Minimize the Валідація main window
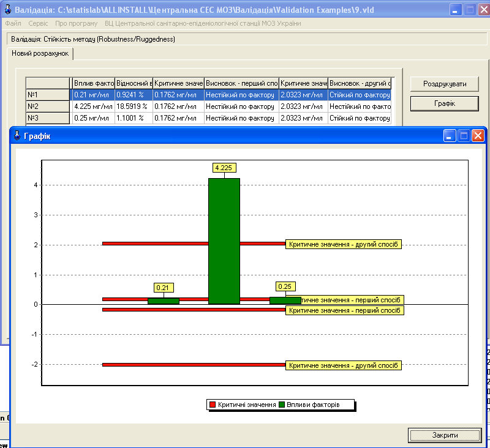Viewport: 490px width, 448px height. (456, 10)
